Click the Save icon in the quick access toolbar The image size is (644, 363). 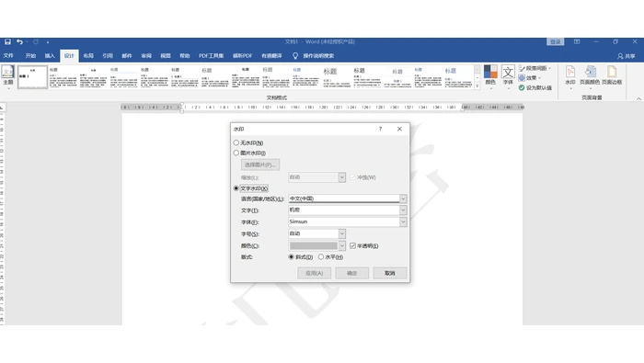(7, 42)
